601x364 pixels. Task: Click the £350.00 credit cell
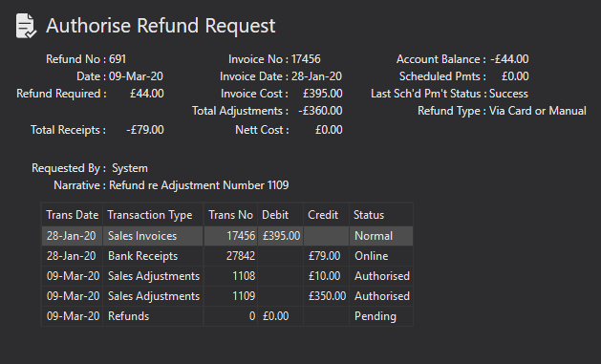coord(327,296)
